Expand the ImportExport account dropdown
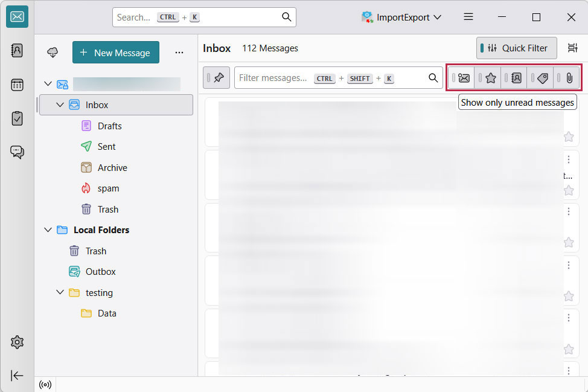This screenshot has width=588, height=392. tap(438, 17)
